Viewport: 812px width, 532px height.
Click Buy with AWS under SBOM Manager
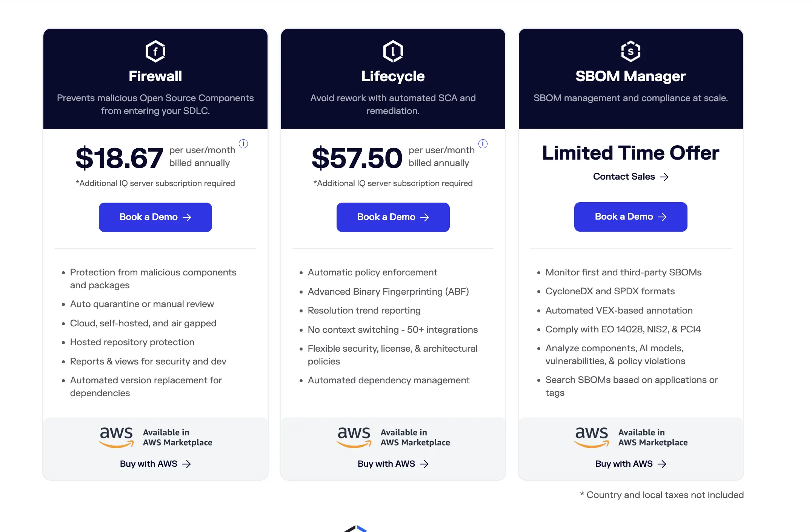pos(631,464)
